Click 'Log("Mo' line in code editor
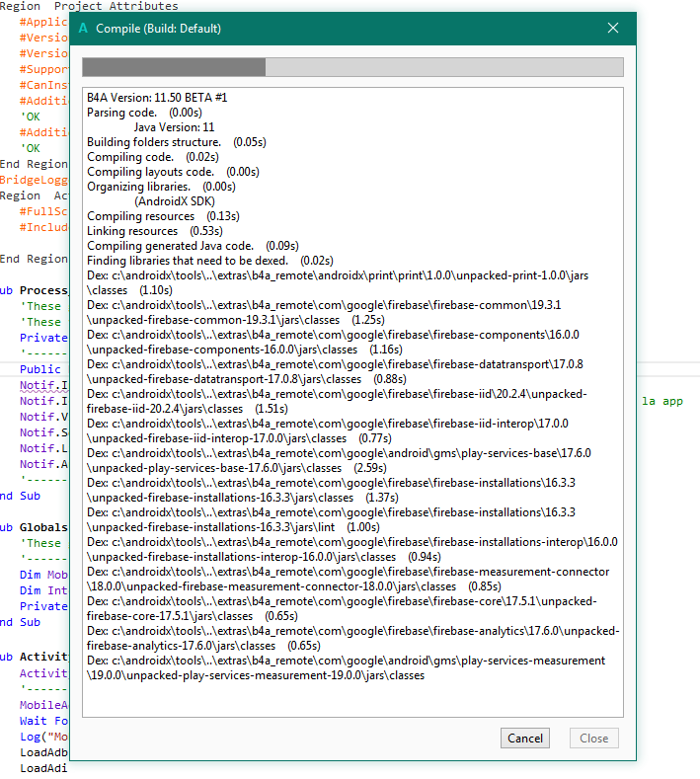Viewport: 700px width, 779px height. (43, 737)
